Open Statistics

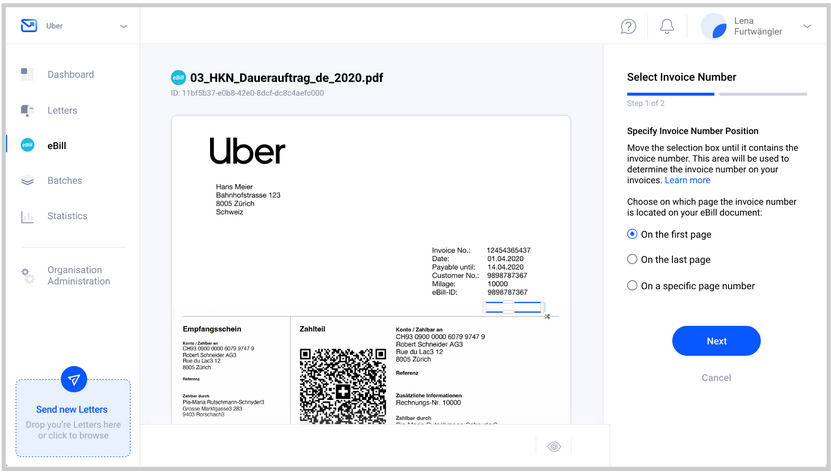coord(67,216)
